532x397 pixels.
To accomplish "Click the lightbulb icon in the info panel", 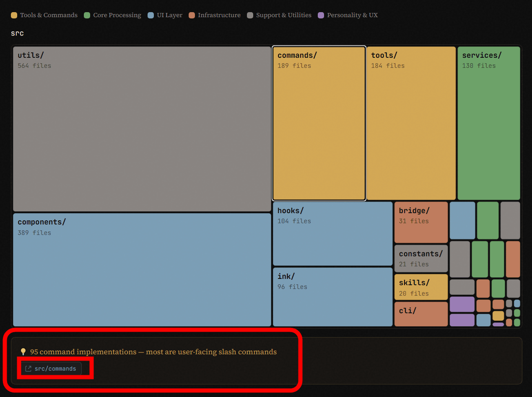I will click(x=23, y=352).
